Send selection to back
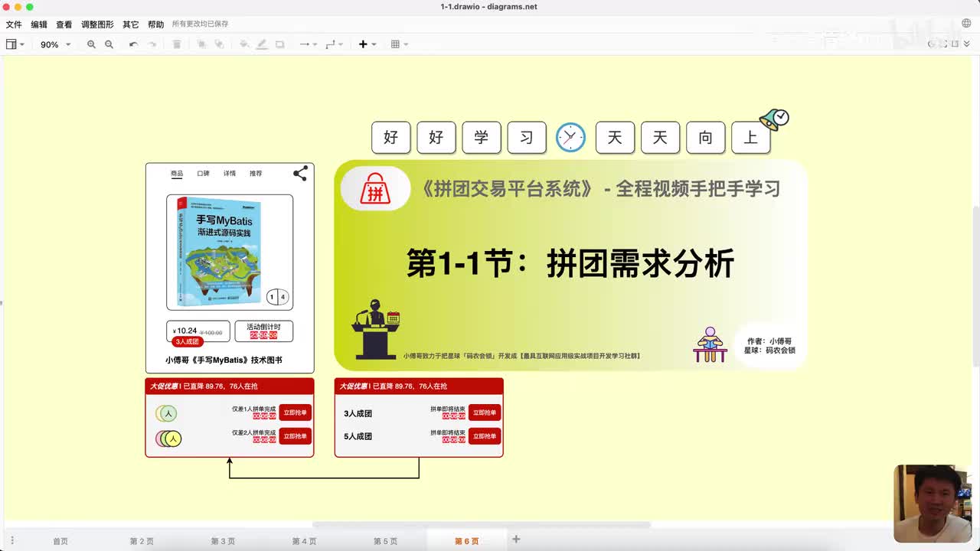 (219, 44)
